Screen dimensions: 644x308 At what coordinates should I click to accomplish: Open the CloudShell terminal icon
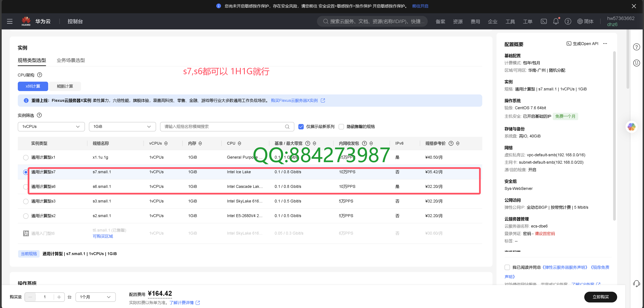[x=544, y=21]
